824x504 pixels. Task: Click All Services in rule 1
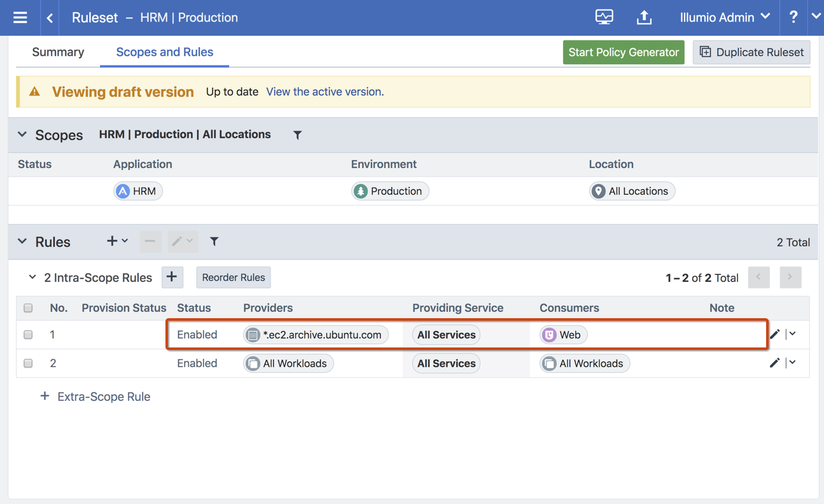coord(446,335)
